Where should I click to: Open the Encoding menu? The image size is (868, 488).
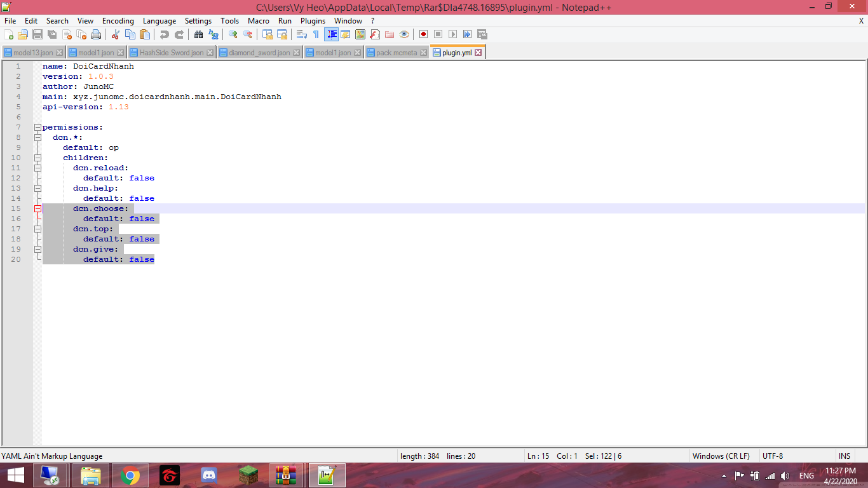[x=118, y=21]
